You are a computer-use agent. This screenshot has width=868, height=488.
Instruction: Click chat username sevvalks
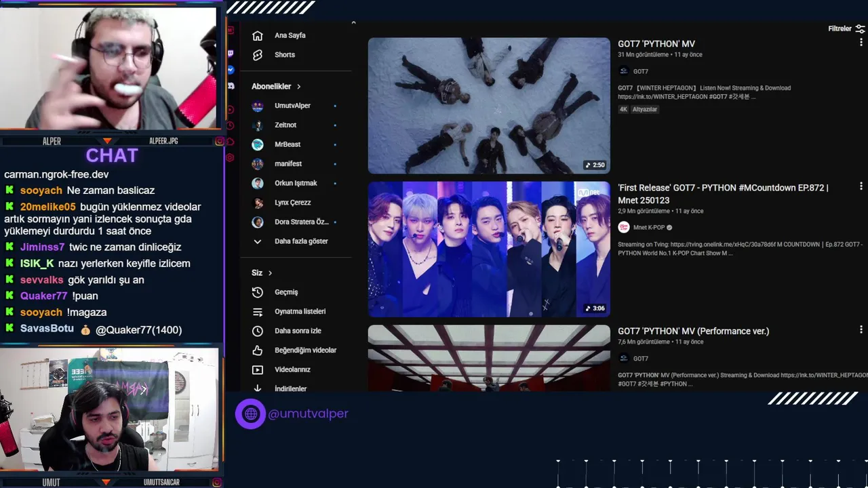(x=41, y=280)
